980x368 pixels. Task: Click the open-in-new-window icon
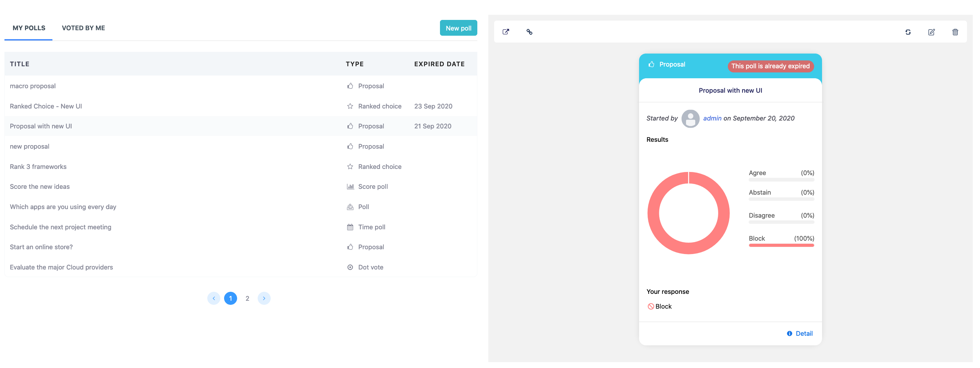[x=506, y=32]
